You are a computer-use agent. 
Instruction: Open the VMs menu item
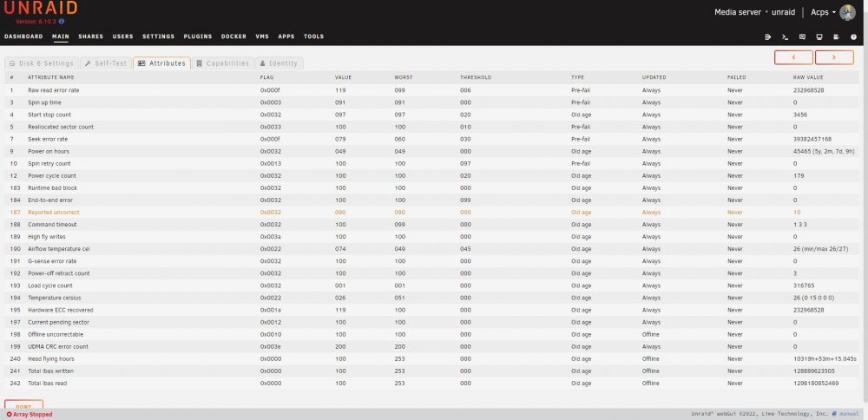pyautogui.click(x=262, y=36)
